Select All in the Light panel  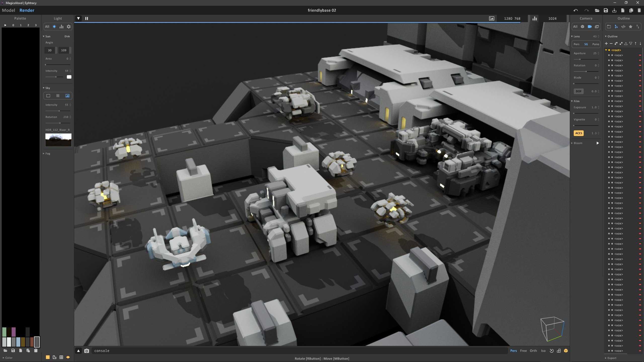point(47,27)
